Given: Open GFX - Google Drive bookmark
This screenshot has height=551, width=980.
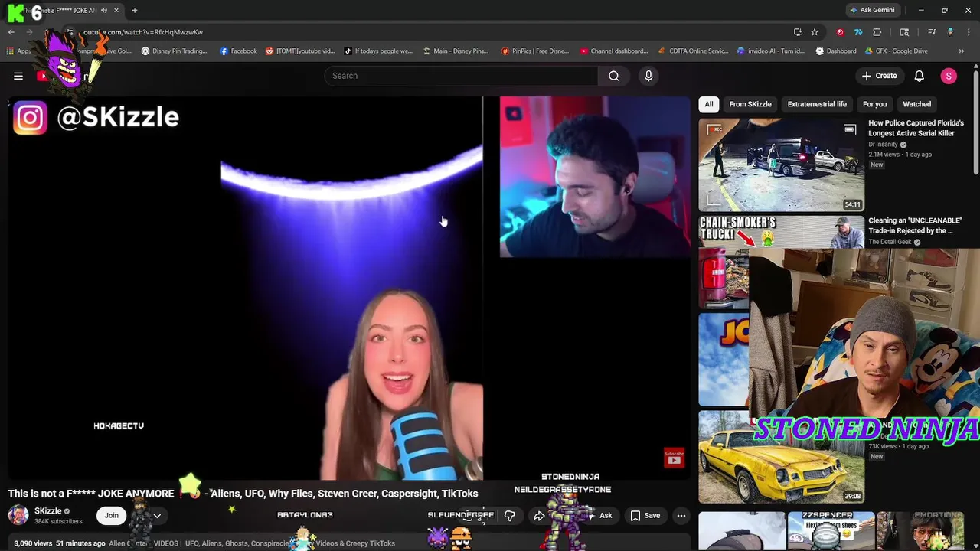Looking at the screenshot, I should 897,51.
